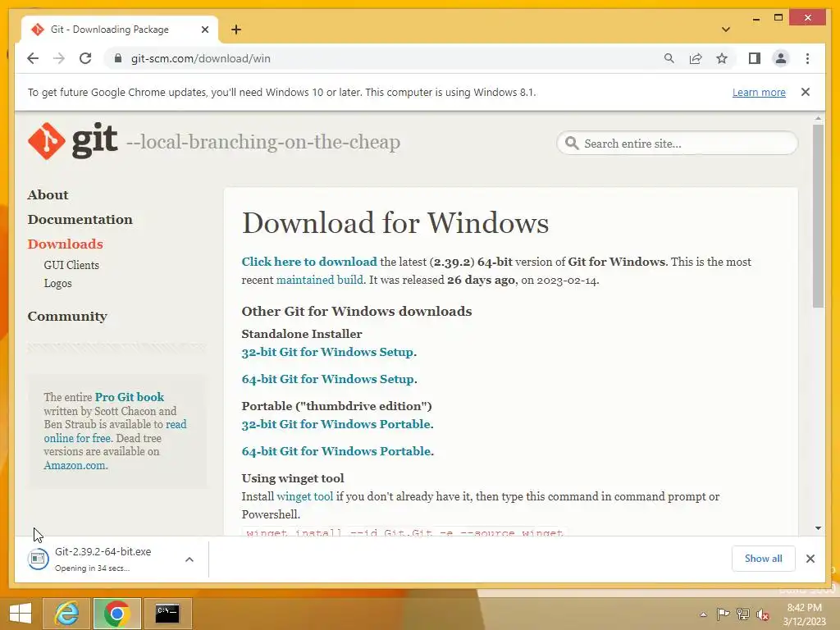
Task: Click the site search magnifier icon
Action: [x=572, y=143]
